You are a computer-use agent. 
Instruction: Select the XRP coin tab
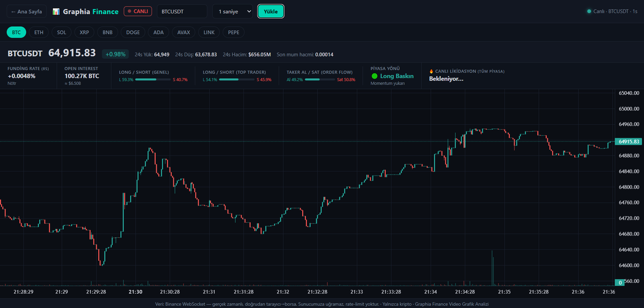coord(84,32)
